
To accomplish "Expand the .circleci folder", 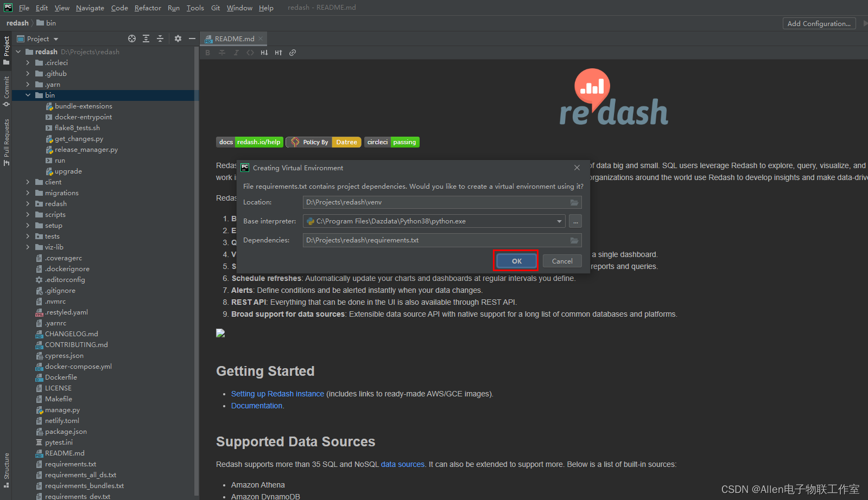I will coord(28,63).
